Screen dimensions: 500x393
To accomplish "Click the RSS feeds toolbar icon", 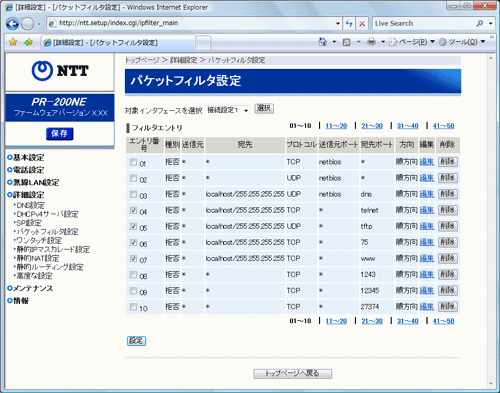I will tap(347, 42).
